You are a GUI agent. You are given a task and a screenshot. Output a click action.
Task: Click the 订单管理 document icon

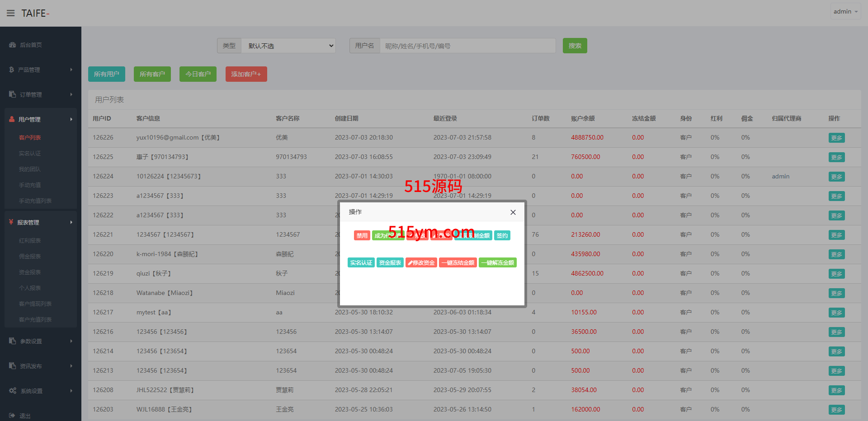click(12, 94)
